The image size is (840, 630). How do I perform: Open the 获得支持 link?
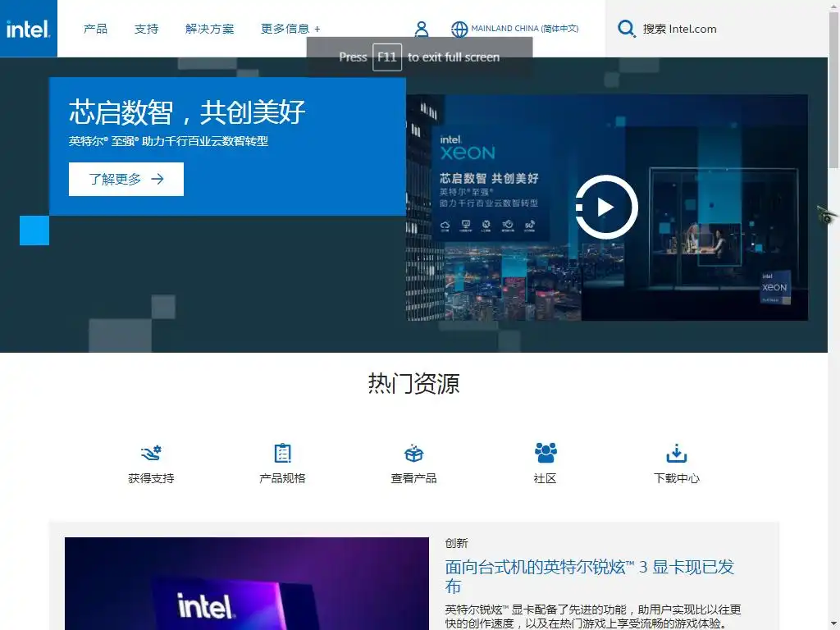coord(151,478)
